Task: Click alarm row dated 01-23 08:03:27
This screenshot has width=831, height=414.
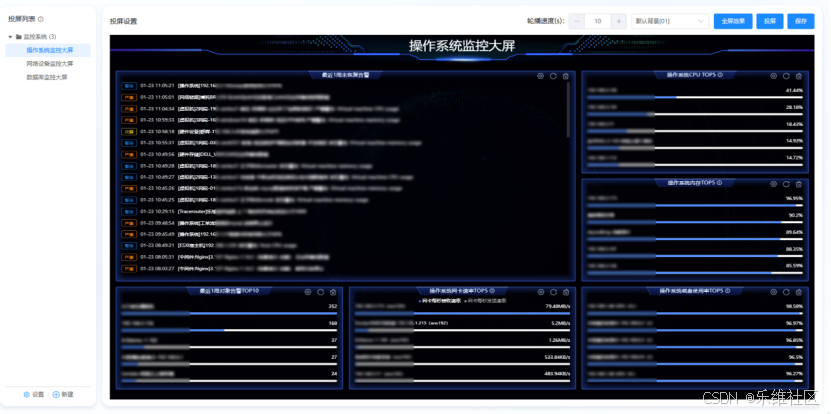Action: pyautogui.click(x=342, y=268)
